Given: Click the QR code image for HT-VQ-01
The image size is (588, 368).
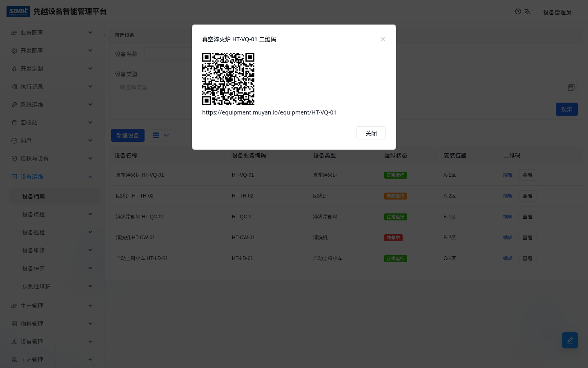Looking at the screenshot, I should pos(228,79).
